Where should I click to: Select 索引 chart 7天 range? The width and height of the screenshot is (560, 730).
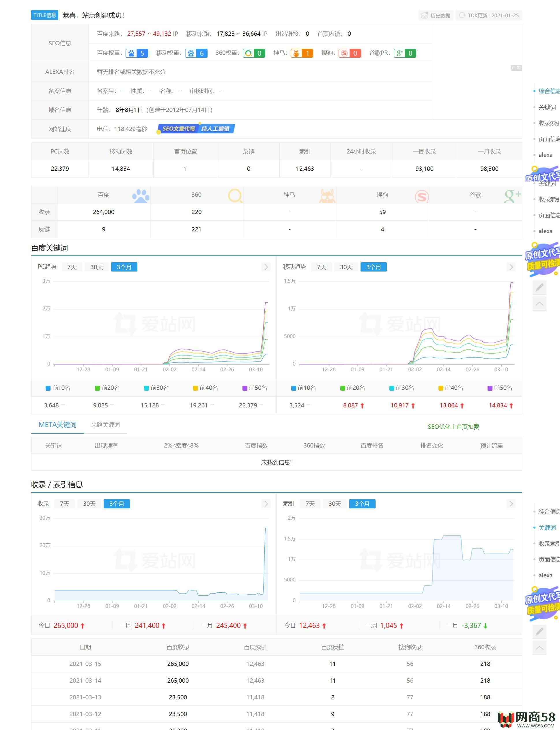[310, 504]
